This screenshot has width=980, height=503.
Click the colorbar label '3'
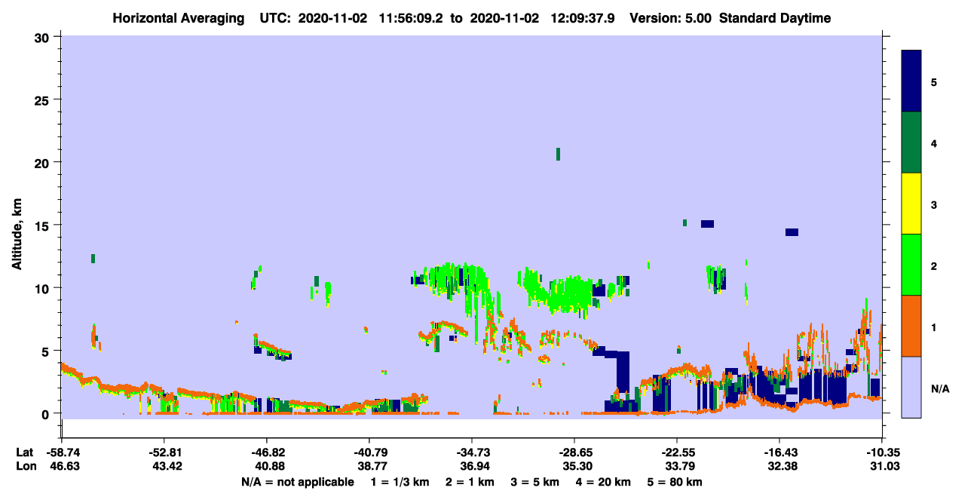point(934,204)
